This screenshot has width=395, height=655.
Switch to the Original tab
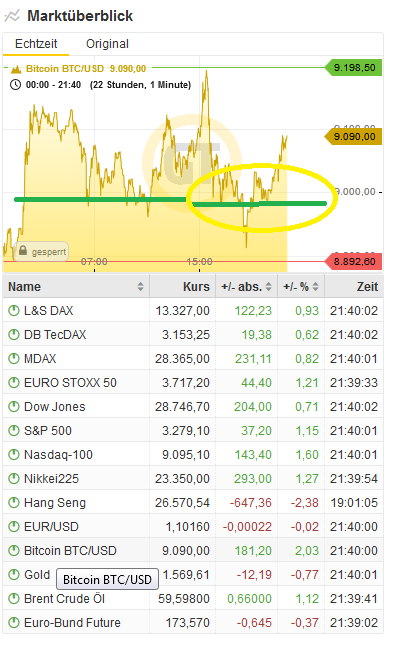pos(107,44)
